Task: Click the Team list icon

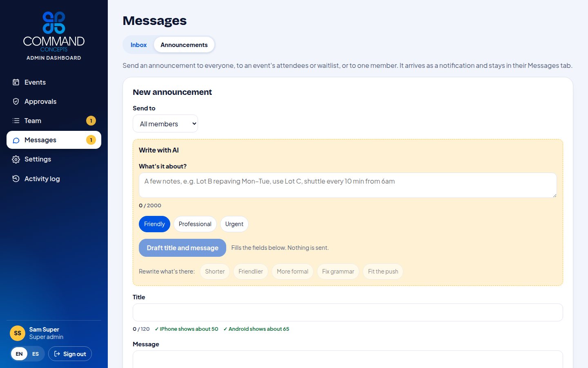Action: tap(16, 121)
